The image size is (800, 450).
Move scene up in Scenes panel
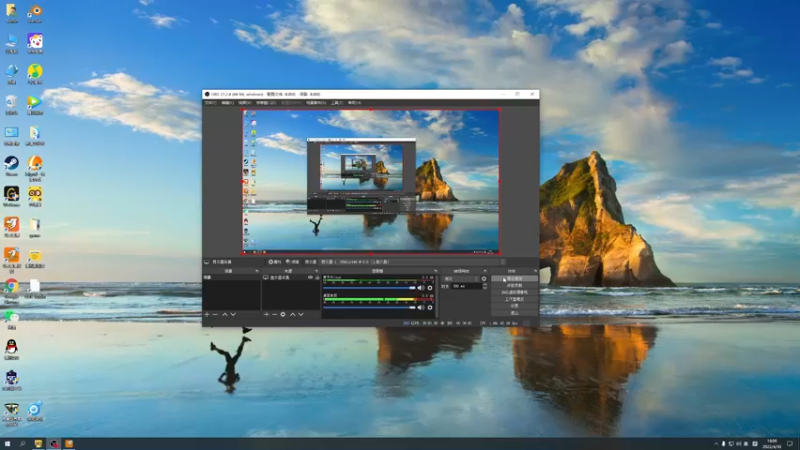pyautogui.click(x=224, y=314)
